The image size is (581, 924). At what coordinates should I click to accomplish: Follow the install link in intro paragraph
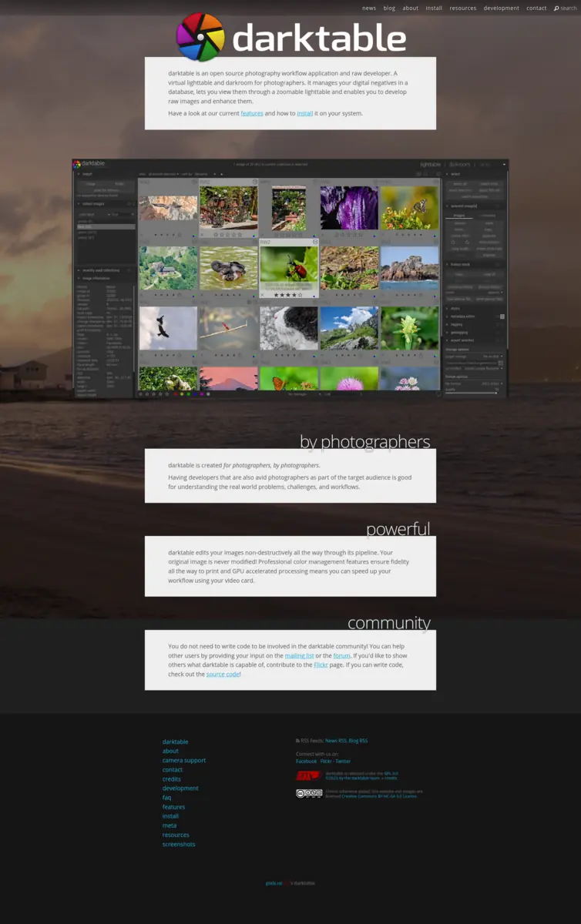point(305,113)
